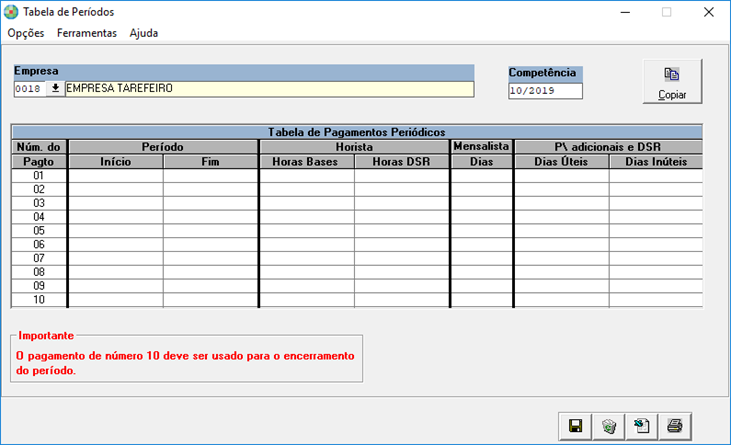Image resolution: width=731 pixels, height=445 pixels.
Task: Click the Dias column header under Mensalista
Action: coord(482,162)
